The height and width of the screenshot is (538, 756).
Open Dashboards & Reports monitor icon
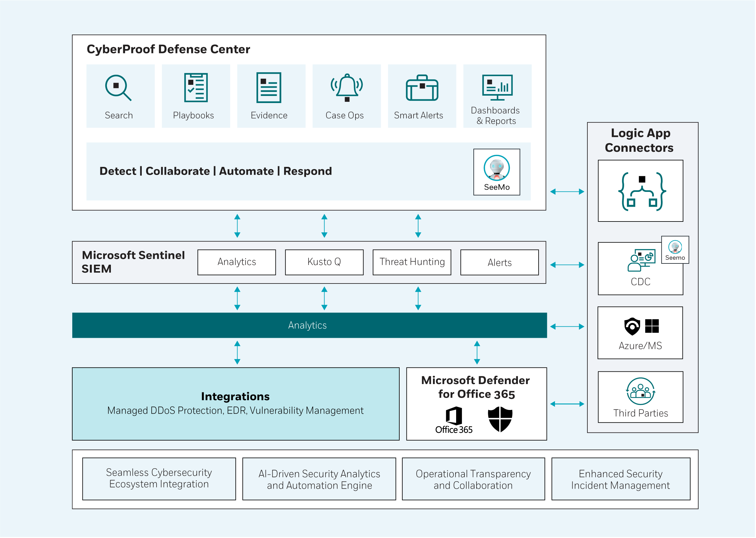497,87
